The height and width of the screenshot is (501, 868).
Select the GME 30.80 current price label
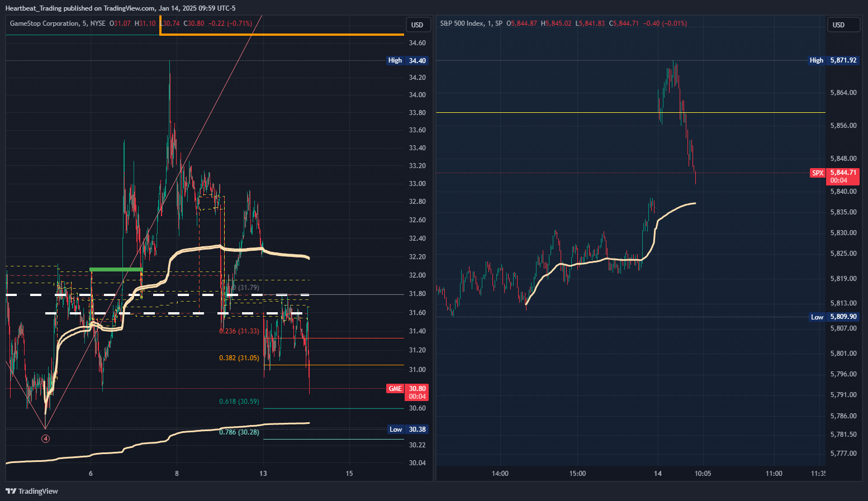pos(407,392)
